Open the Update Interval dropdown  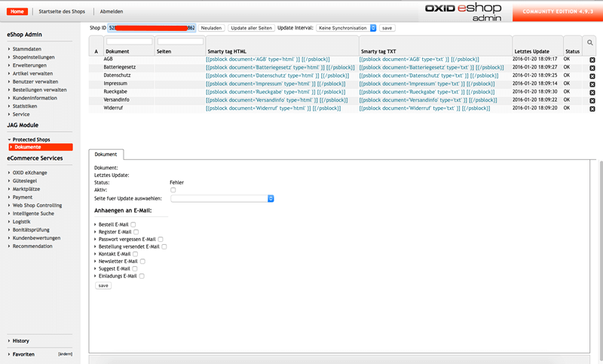point(346,28)
